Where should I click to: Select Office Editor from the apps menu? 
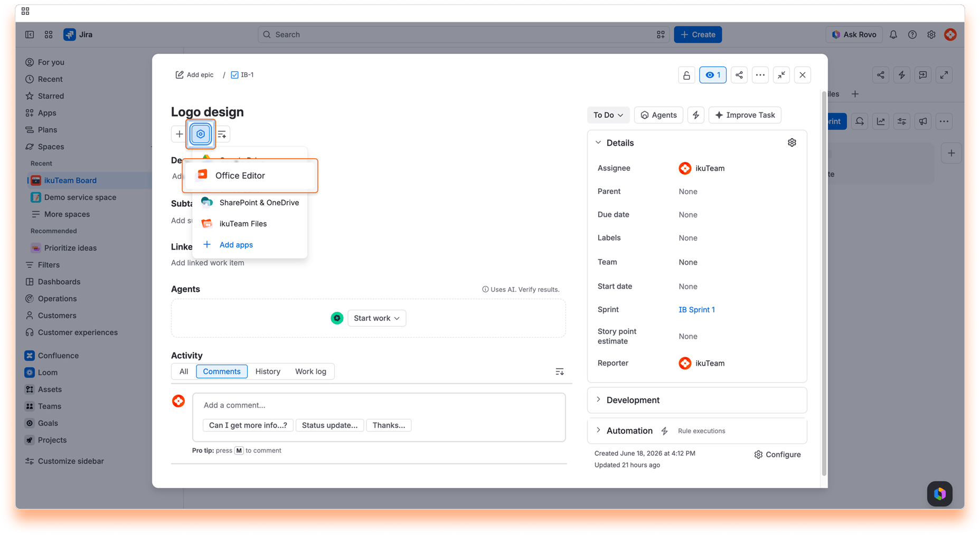point(250,176)
